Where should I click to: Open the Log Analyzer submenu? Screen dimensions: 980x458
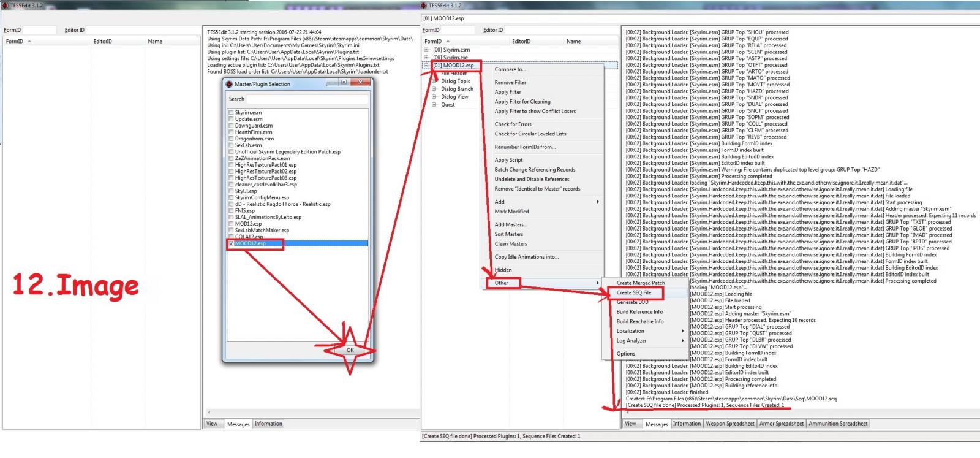click(649, 341)
